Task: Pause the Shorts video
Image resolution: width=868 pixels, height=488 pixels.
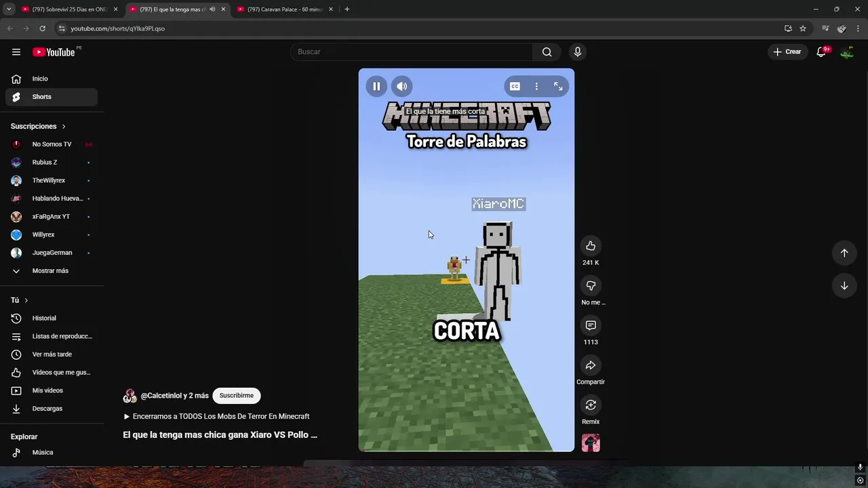Action: coord(376,86)
